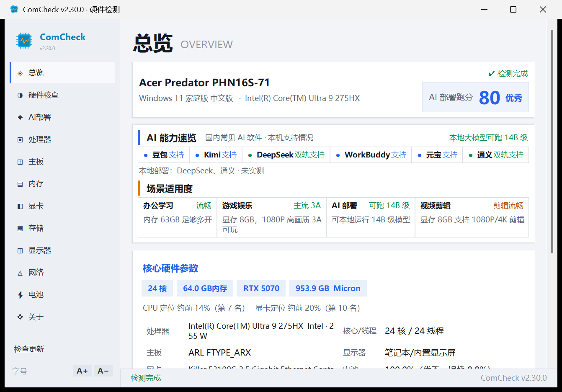Click the 视频剪辑 scenario card
The image size is (562, 392).
(472, 217)
